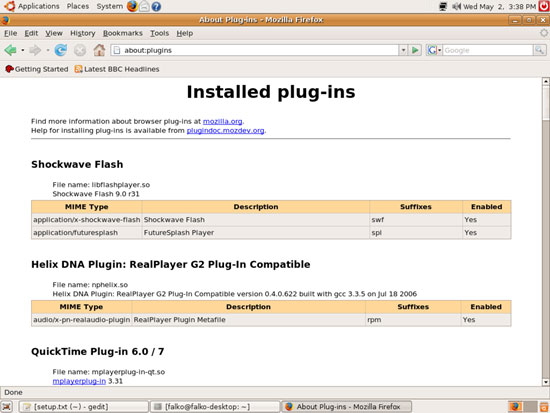Open the Firefox launcher in top panel
Screen dimensions: 550x413
132,6
